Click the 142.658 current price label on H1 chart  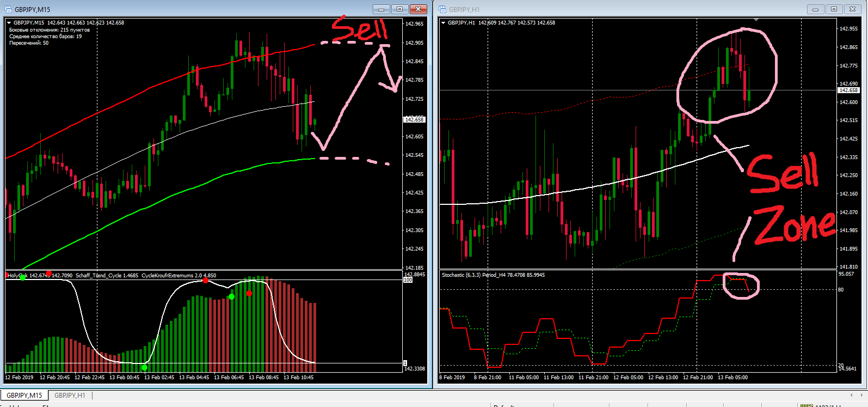[848, 90]
